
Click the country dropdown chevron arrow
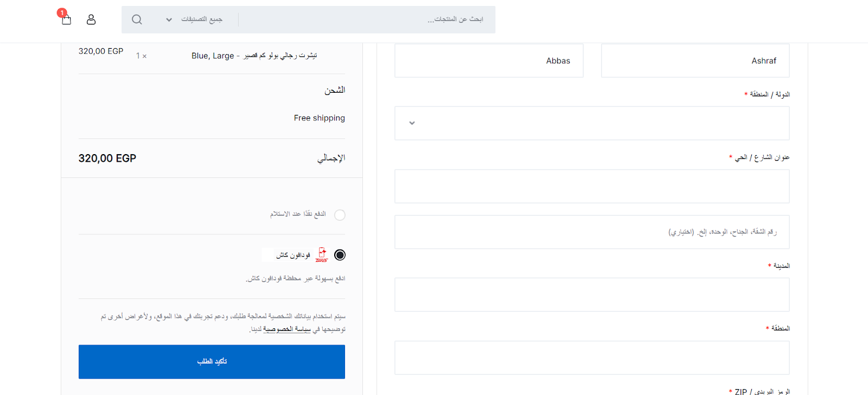(x=412, y=123)
